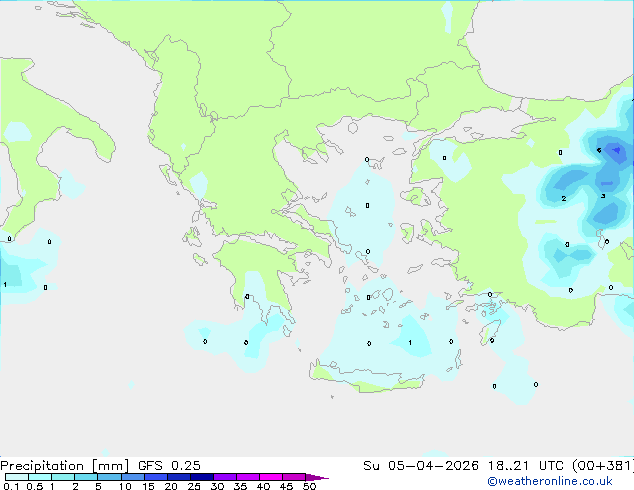Pick the 10–15 mm legend color swatch
Image resolution: width=634 pixels, height=490 pixels.
132,477
